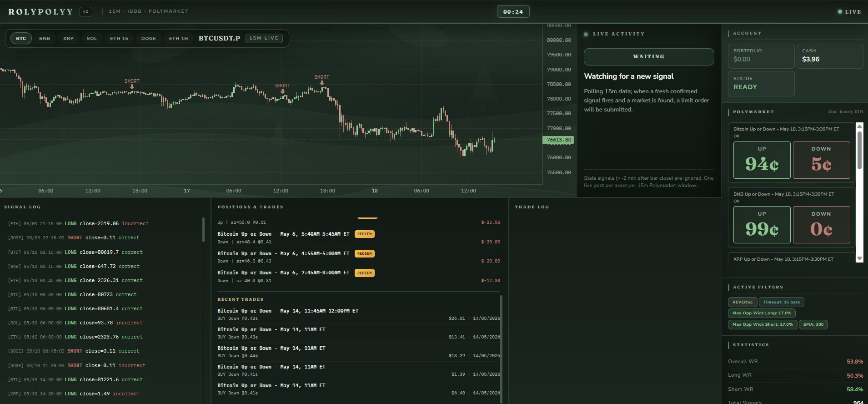Open the DOGE tab
This screenshot has height=404, width=868.
tap(149, 38)
